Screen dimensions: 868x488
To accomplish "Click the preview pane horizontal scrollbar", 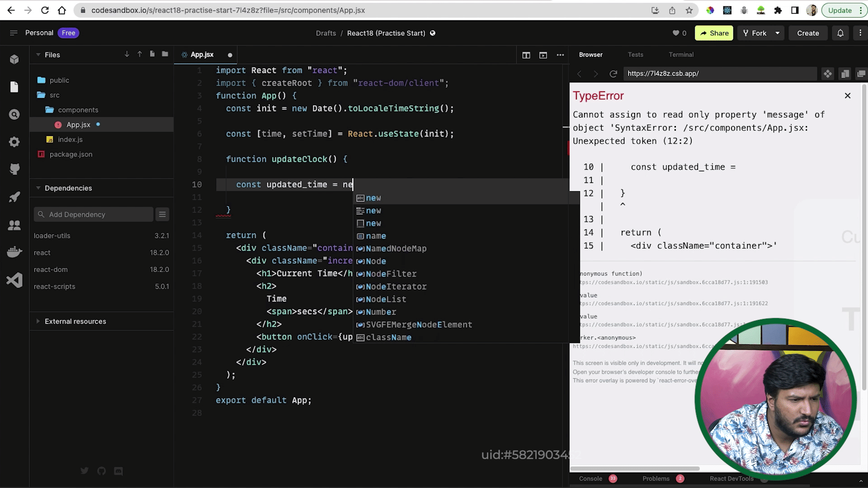I will click(635, 469).
